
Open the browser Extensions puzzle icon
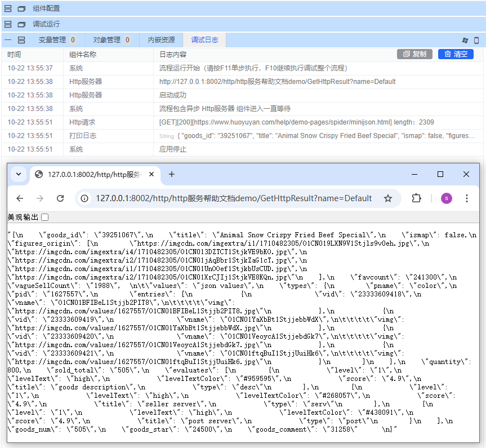click(x=416, y=198)
